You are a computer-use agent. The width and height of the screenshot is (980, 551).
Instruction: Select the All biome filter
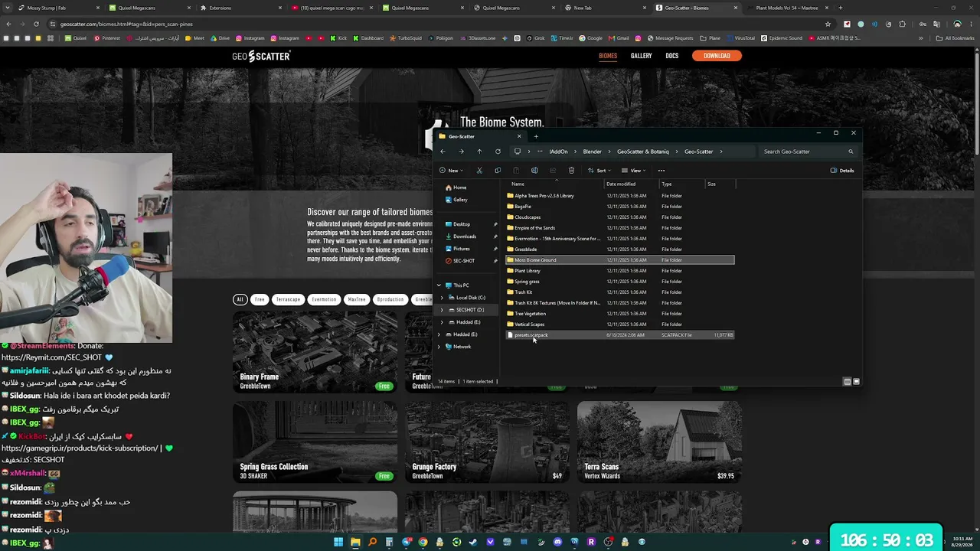click(240, 299)
